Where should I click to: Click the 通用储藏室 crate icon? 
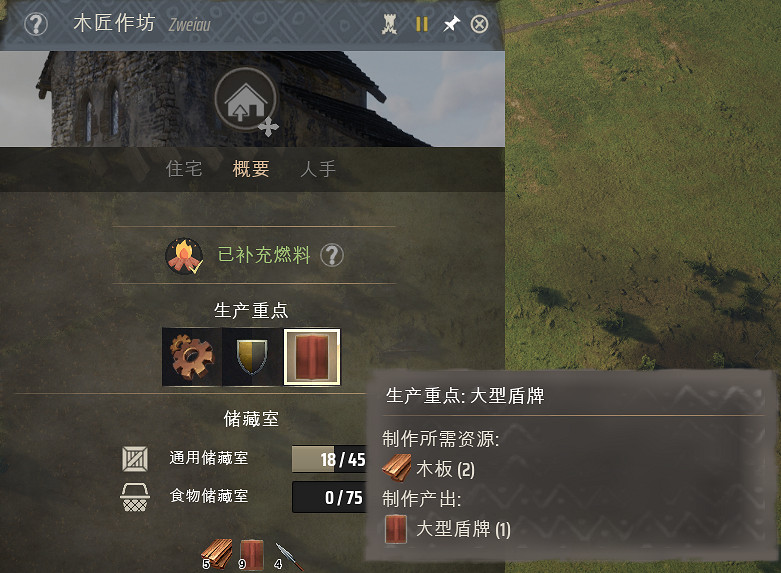click(x=135, y=458)
